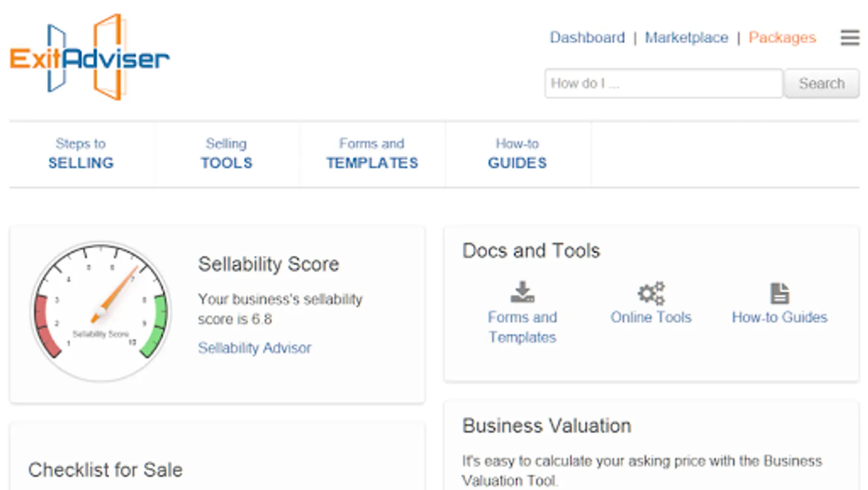Screen dimensions: 868x490
Task: Click the ExitAdviser logo
Action: [90, 57]
